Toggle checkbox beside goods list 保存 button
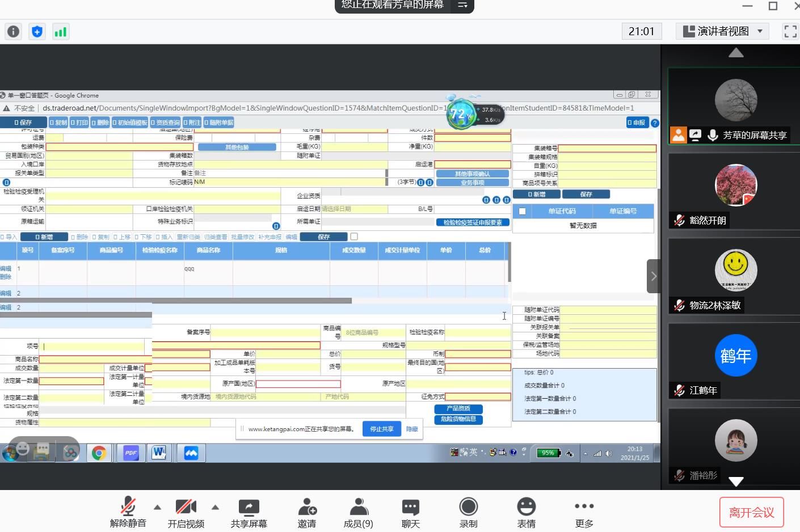 pos(354,237)
